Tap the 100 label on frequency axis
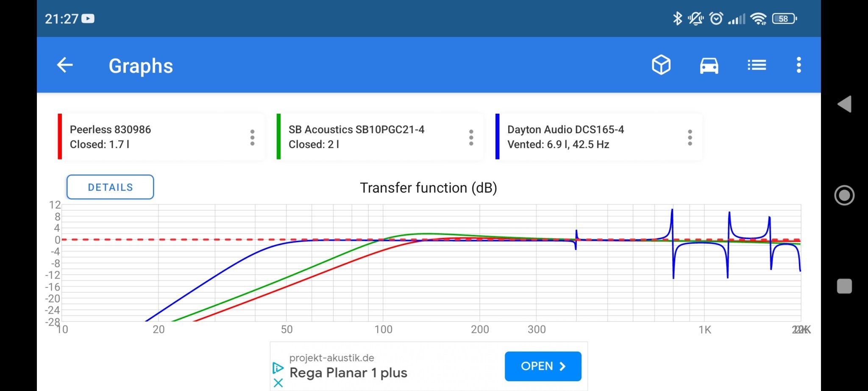Screen dimensions: 868x391 tap(384, 330)
